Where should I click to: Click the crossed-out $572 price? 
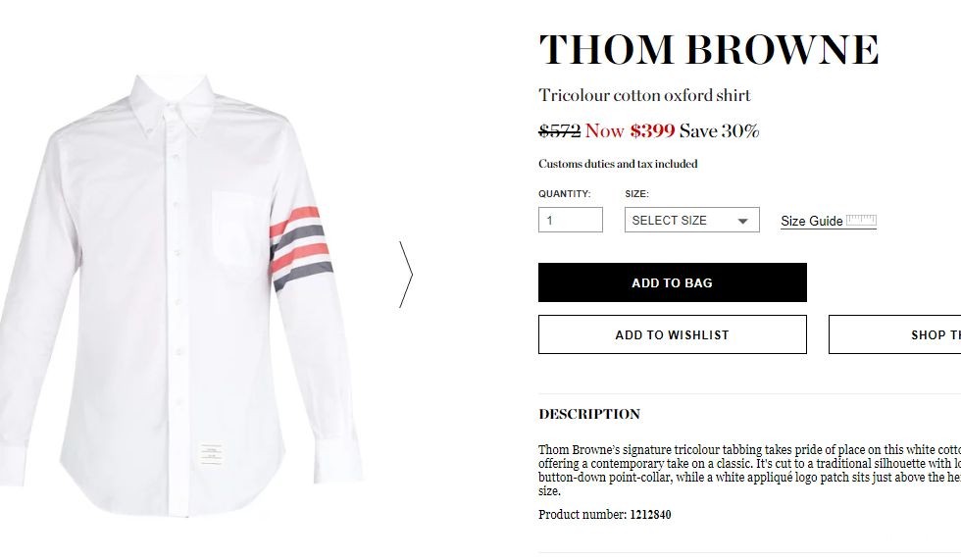point(559,130)
